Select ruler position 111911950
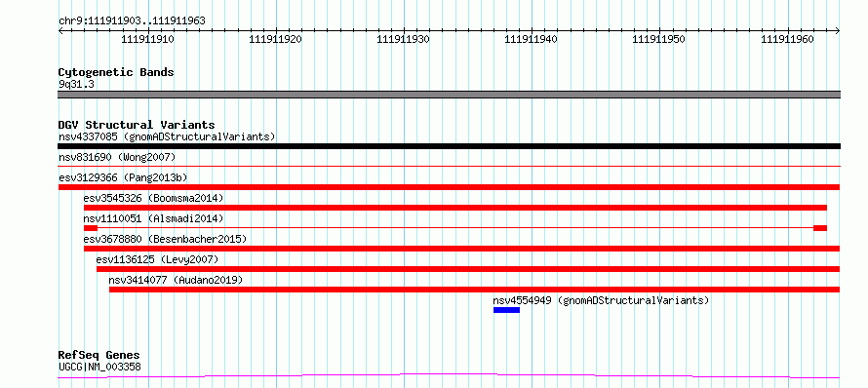This screenshot has height=388, width=868. click(x=659, y=40)
